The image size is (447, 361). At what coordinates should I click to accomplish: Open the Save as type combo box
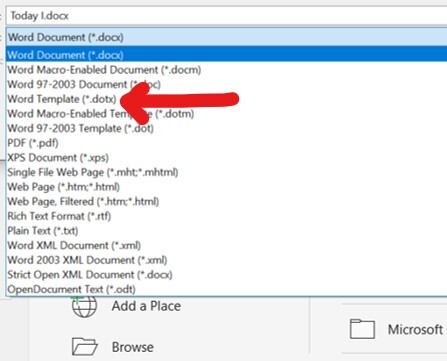click(227, 37)
